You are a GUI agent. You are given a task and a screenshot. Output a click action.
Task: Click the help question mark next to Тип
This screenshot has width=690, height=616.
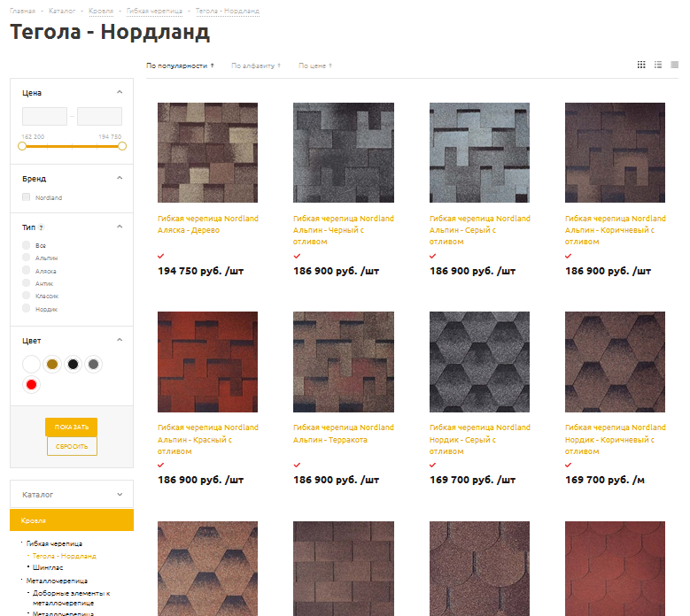pos(41,227)
